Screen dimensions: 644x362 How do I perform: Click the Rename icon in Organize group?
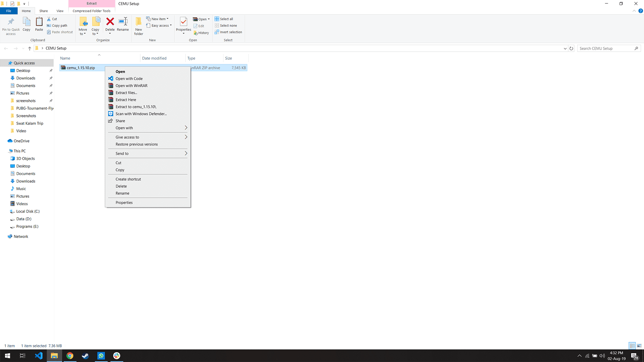pos(123,22)
